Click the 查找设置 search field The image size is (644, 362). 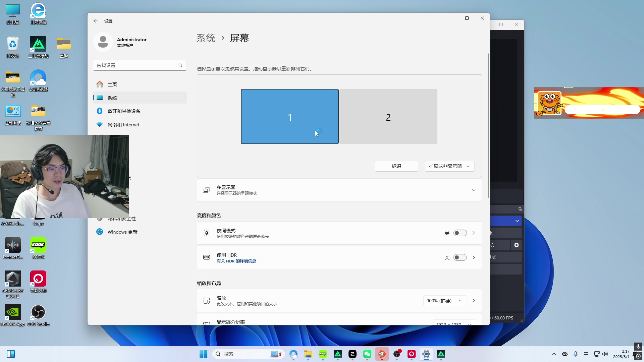pos(140,65)
